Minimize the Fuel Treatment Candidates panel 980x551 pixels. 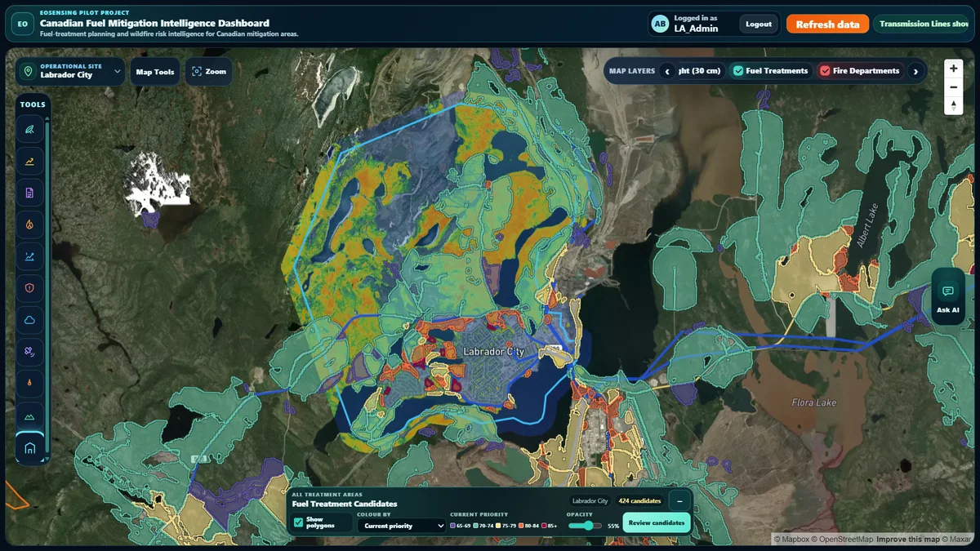click(679, 500)
